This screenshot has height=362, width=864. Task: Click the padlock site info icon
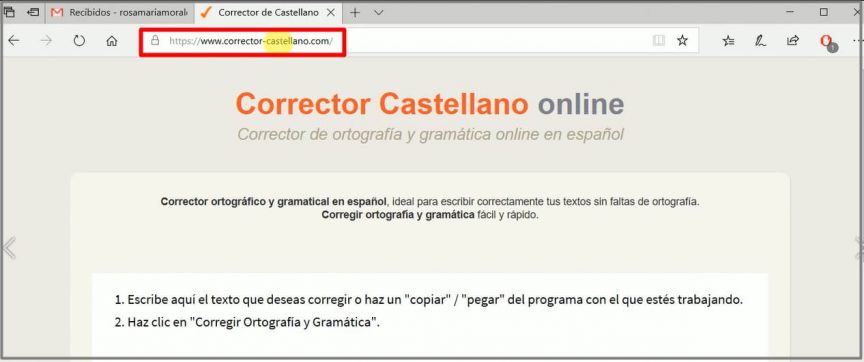pos(155,40)
